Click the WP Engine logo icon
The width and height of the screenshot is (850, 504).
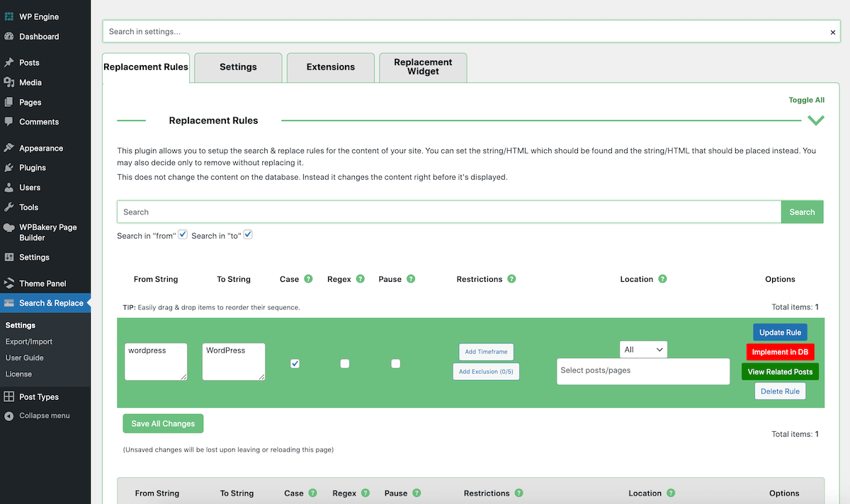pos(8,16)
